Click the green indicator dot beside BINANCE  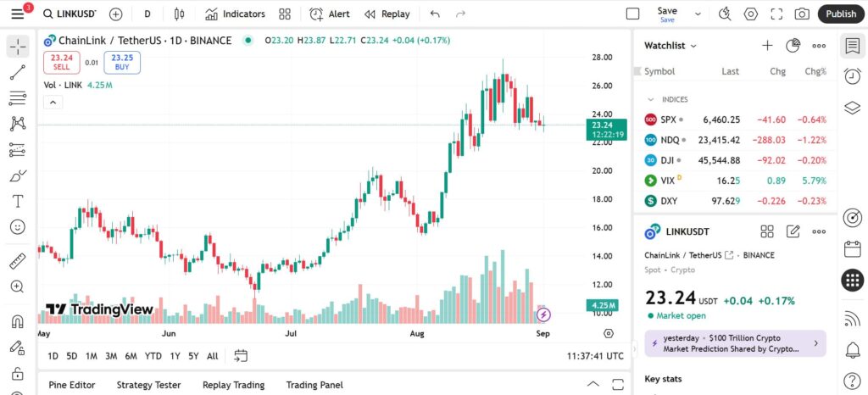(x=248, y=41)
